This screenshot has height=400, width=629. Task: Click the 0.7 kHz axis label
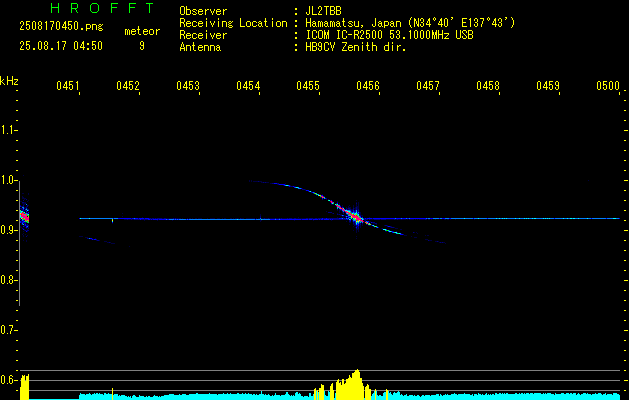pos(8,330)
